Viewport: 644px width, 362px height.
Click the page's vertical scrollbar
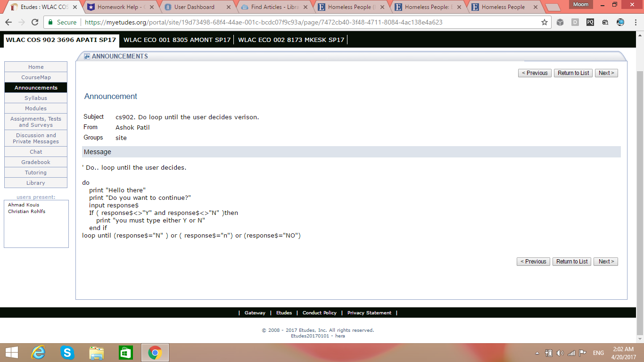pyautogui.click(x=640, y=189)
